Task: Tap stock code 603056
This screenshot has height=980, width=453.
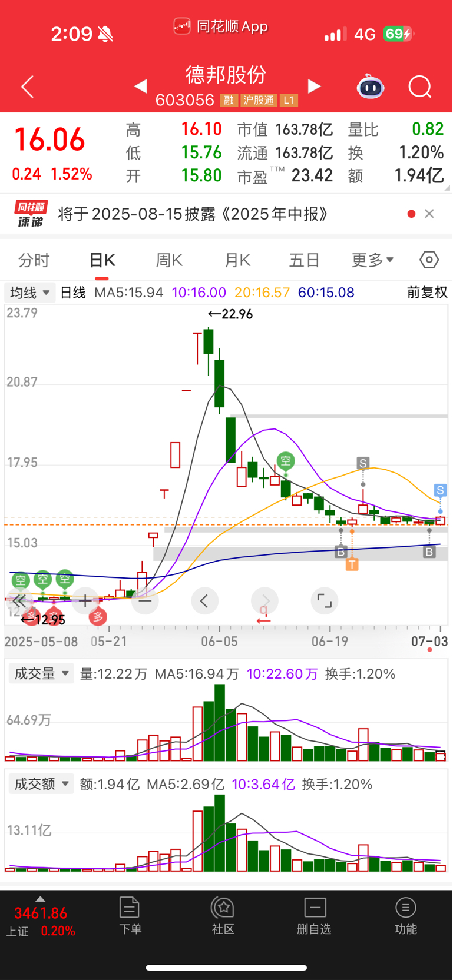Action: (185, 100)
